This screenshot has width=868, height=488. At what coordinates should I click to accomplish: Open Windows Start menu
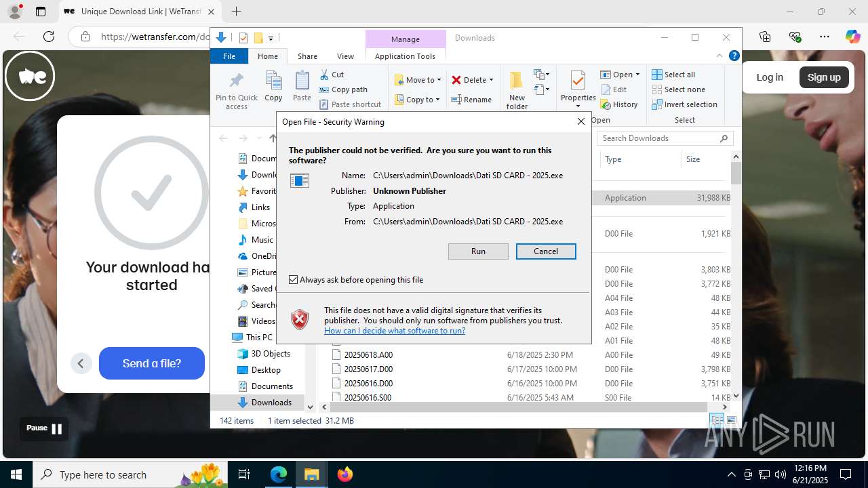click(x=16, y=474)
